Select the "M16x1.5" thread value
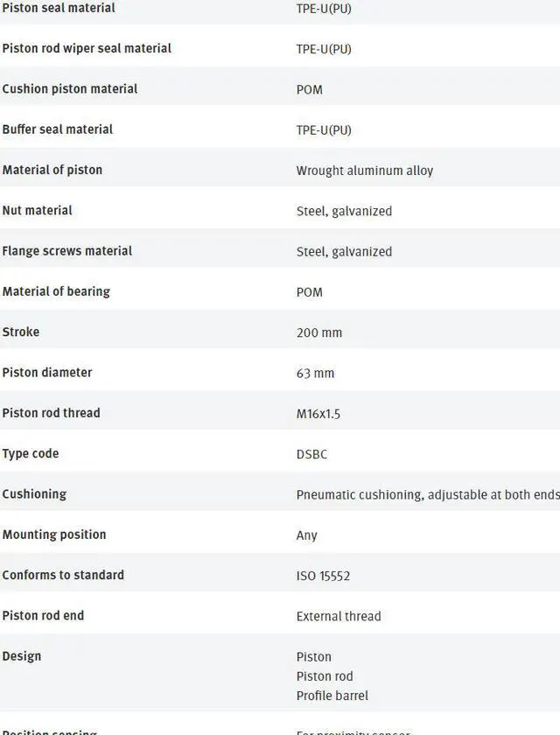The image size is (560, 735). (x=318, y=414)
